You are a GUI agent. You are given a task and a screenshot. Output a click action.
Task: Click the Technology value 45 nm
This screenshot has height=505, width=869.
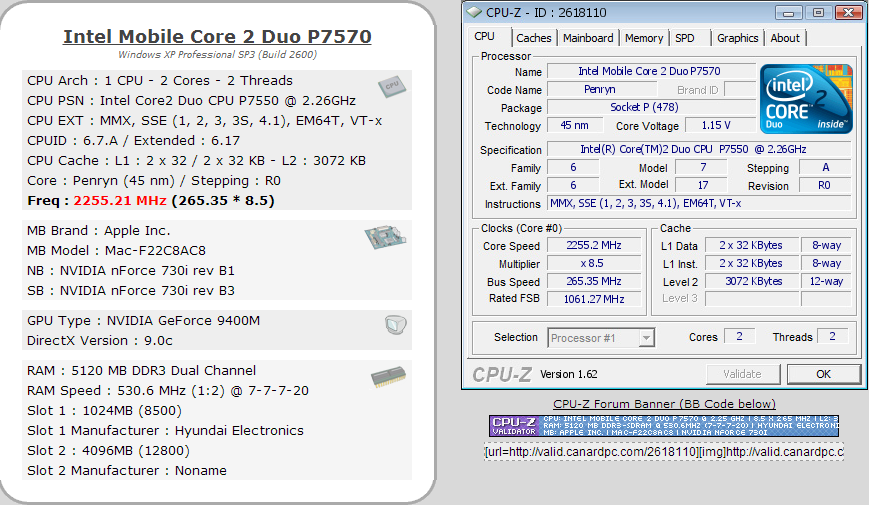[x=575, y=125]
